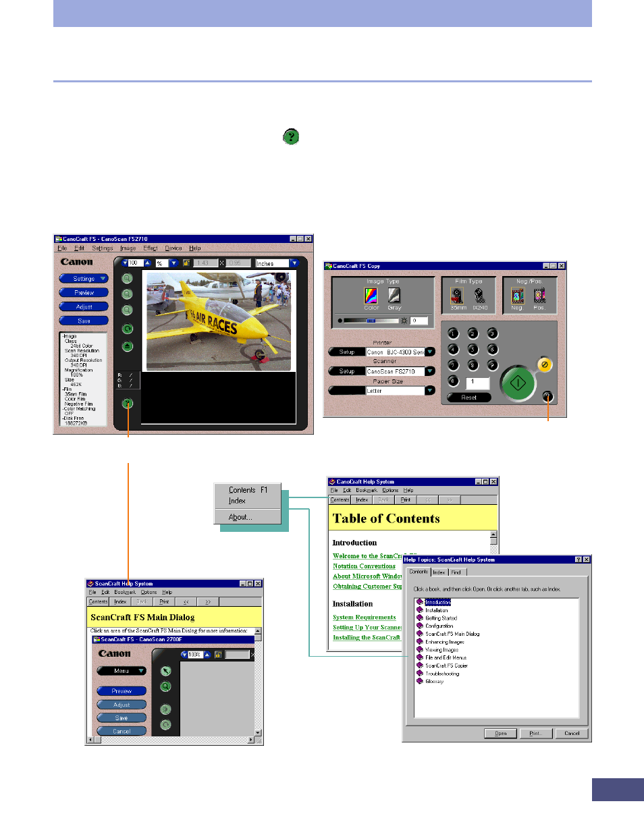Toggle the aspect lock icon beside width field
The image size is (644, 814).
click(186, 263)
